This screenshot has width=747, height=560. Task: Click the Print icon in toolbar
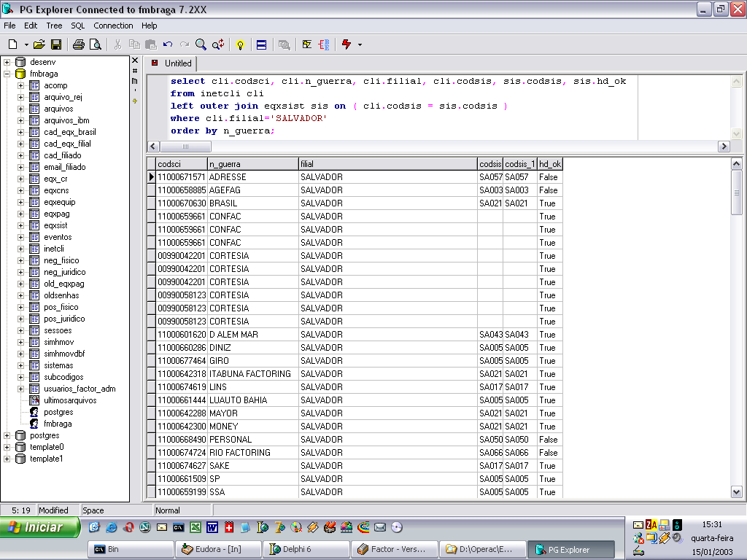coord(79,44)
